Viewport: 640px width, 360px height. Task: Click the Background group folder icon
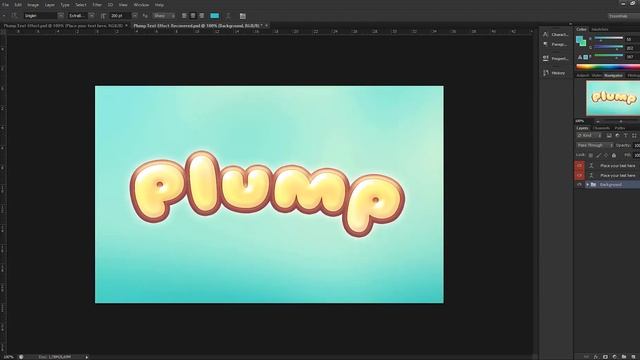coord(593,185)
